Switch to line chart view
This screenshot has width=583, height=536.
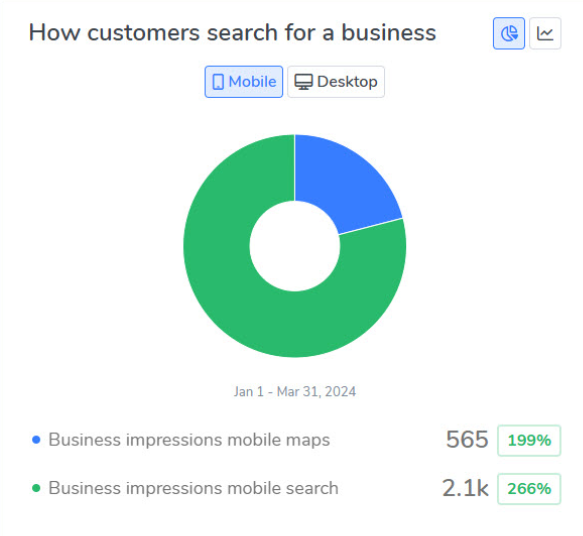coord(545,33)
